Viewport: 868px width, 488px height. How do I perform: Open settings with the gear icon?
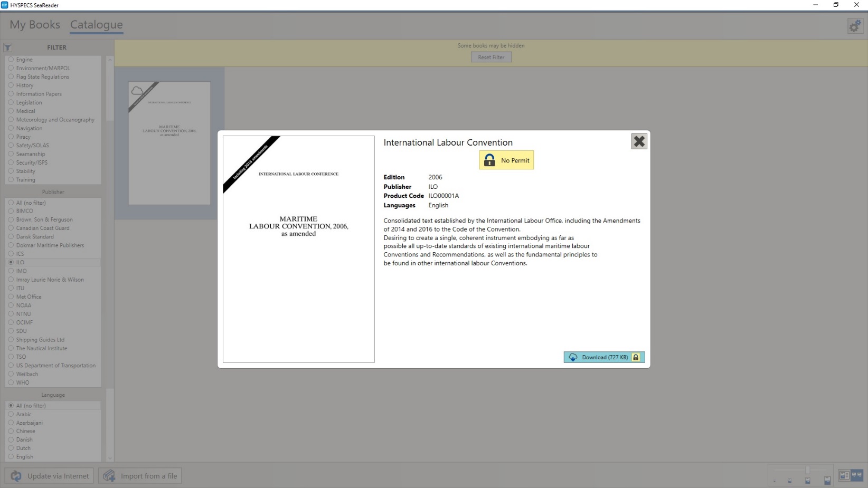pyautogui.click(x=855, y=26)
